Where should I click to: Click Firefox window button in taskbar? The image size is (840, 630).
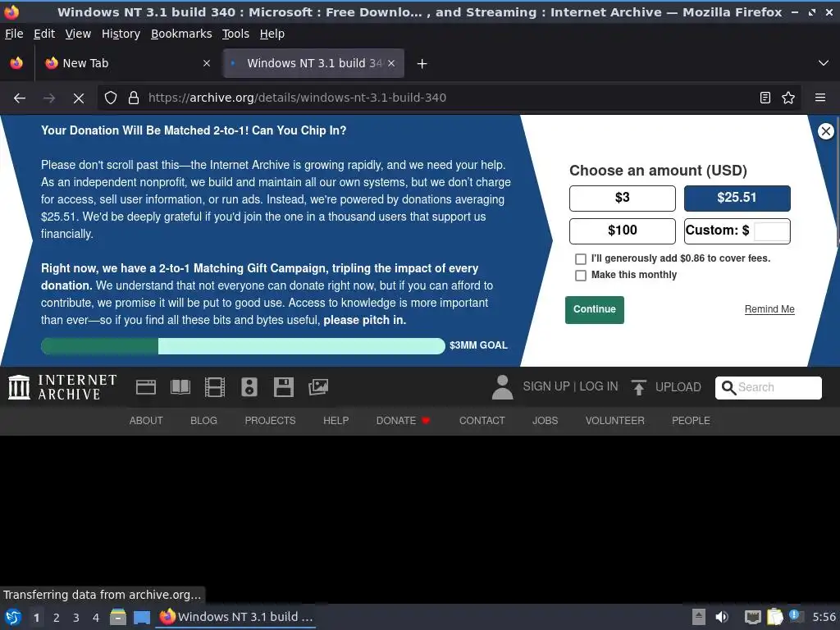236,617
